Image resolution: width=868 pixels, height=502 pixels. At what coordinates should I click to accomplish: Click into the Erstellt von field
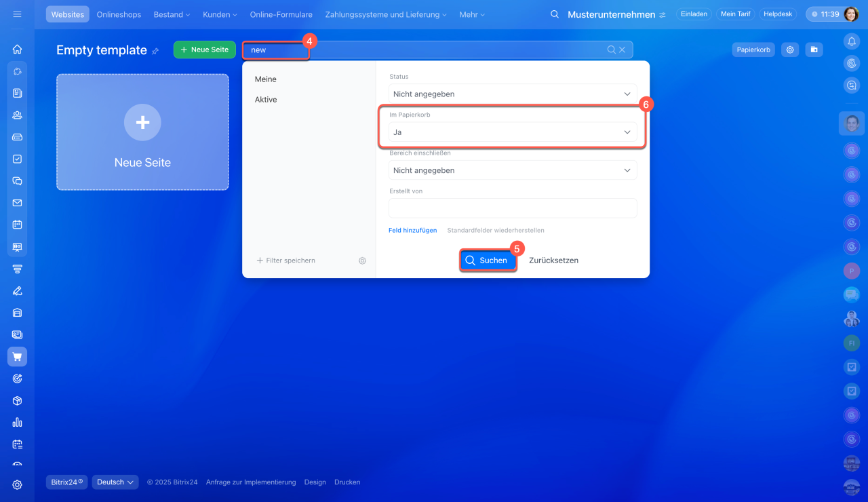(513, 208)
